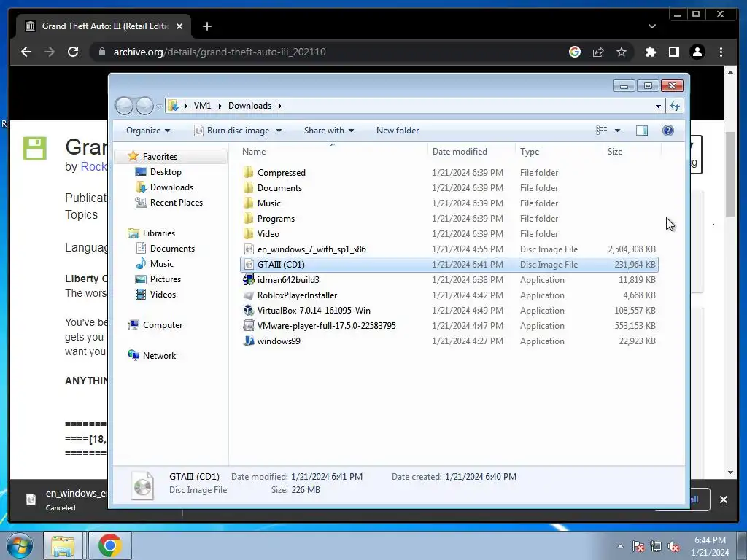The width and height of the screenshot is (747, 560).
Task: Select the en_windows_7_with_sp1_x86 disc image icon
Action: [x=248, y=249]
